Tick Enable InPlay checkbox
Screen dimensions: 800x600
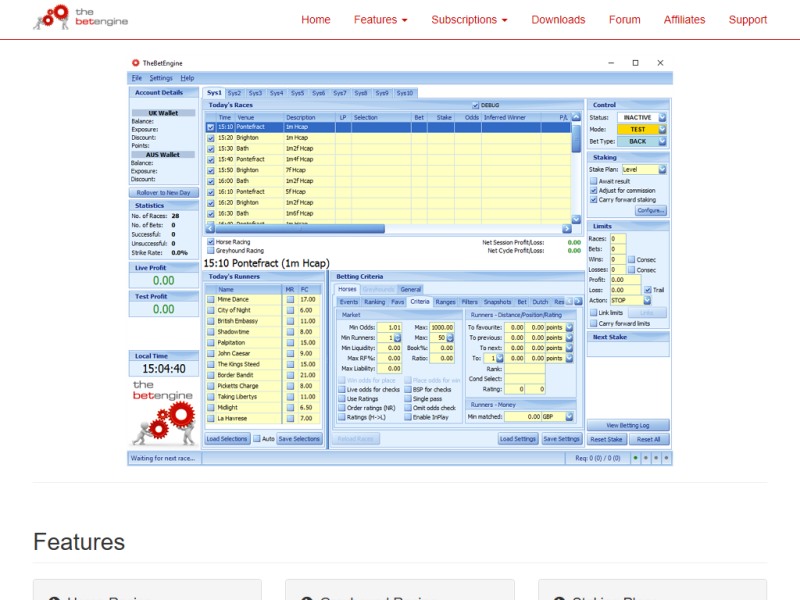[408, 417]
